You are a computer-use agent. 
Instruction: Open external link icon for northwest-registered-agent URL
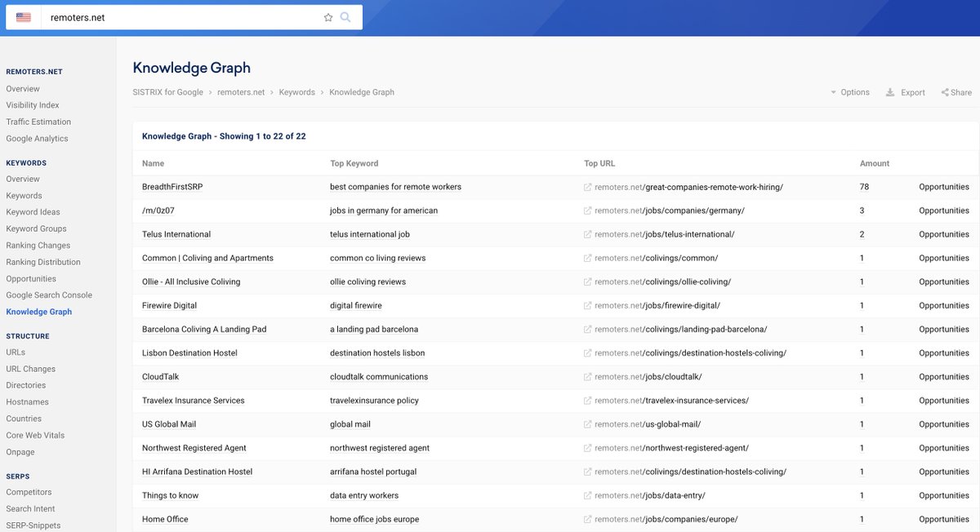588,448
